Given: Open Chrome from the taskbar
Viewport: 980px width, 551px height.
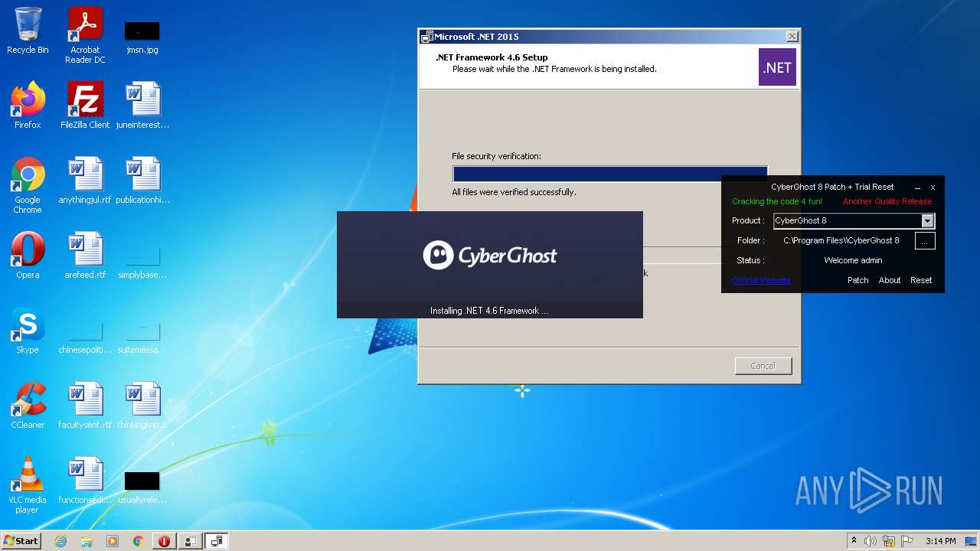Looking at the screenshot, I should pyautogui.click(x=139, y=541).
